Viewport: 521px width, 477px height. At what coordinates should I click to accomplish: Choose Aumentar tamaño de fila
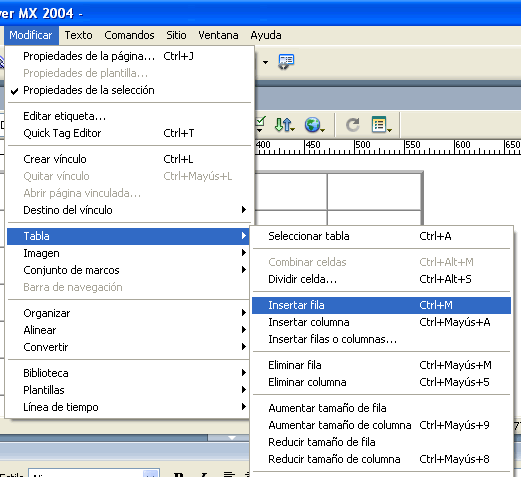(x=381, y=408)
